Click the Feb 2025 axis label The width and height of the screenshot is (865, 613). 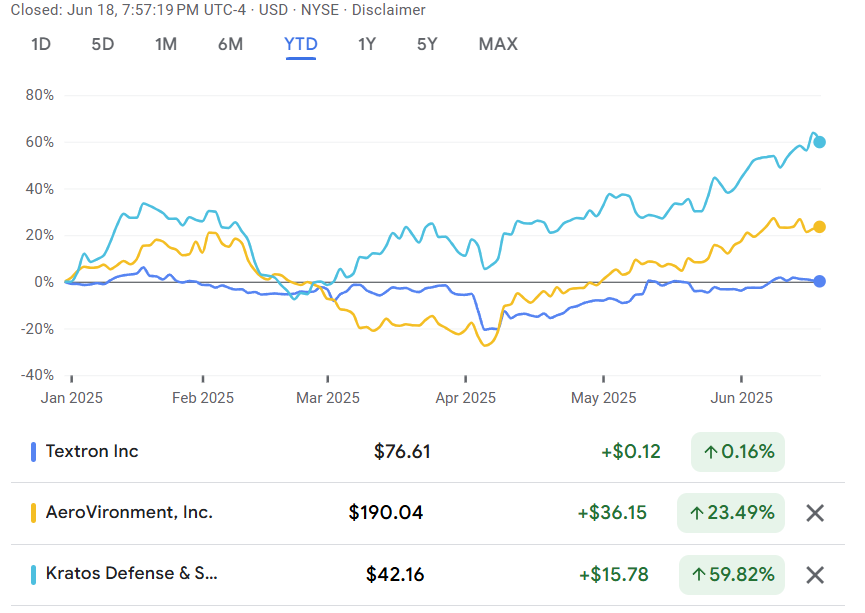(x=203, y=398)
